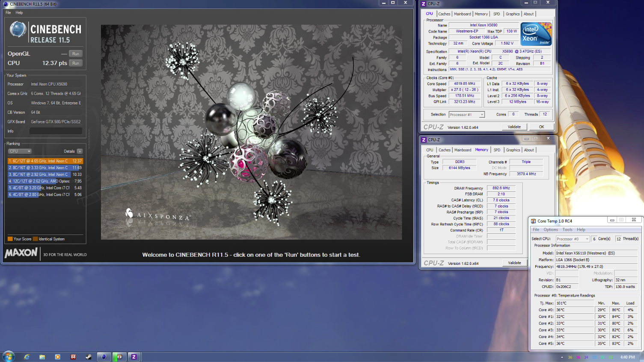Click the Details arrow icon in Ranking
The height and width of the screenshot is (362, 644).
(x=80, y=151)
